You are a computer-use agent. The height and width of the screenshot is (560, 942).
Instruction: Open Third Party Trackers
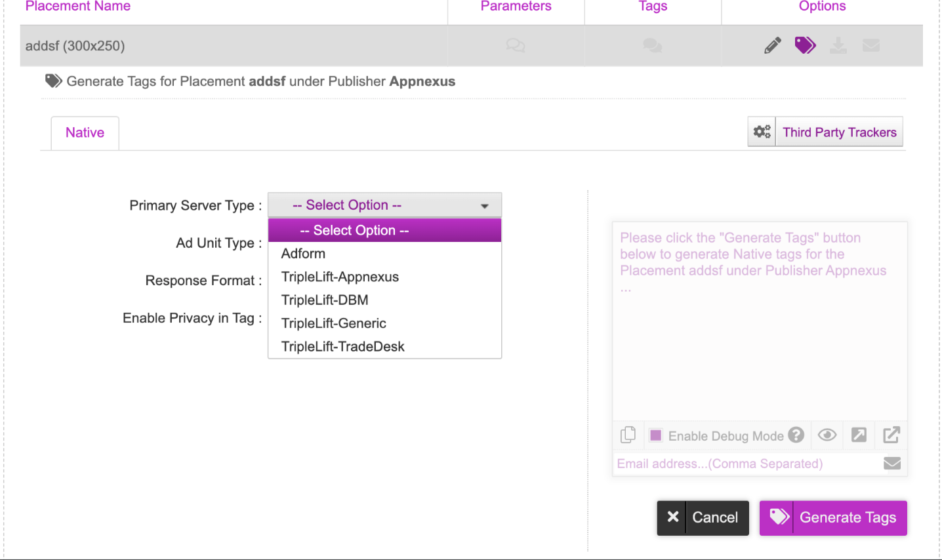click(826, 132)
